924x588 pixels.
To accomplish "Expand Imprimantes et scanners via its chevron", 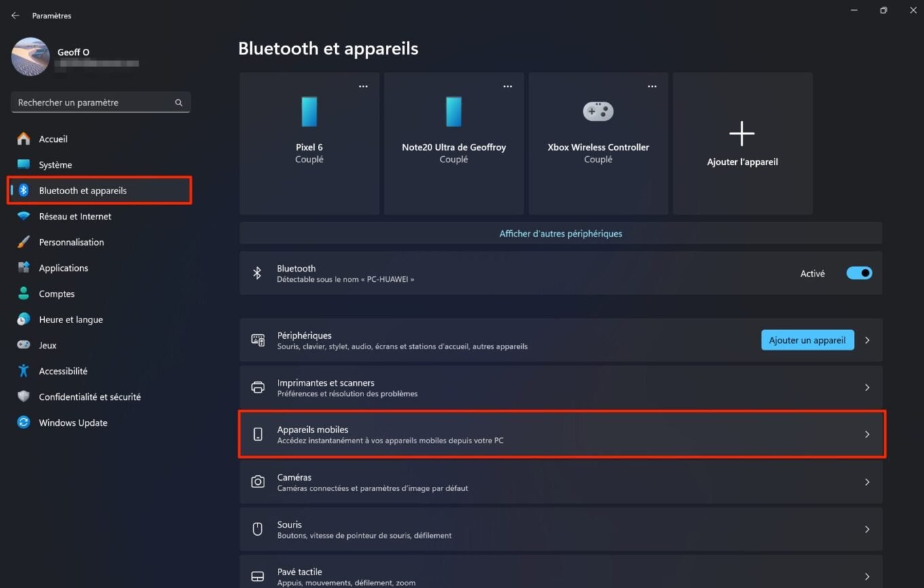I will pyautogui.click(x=868, y=388).
